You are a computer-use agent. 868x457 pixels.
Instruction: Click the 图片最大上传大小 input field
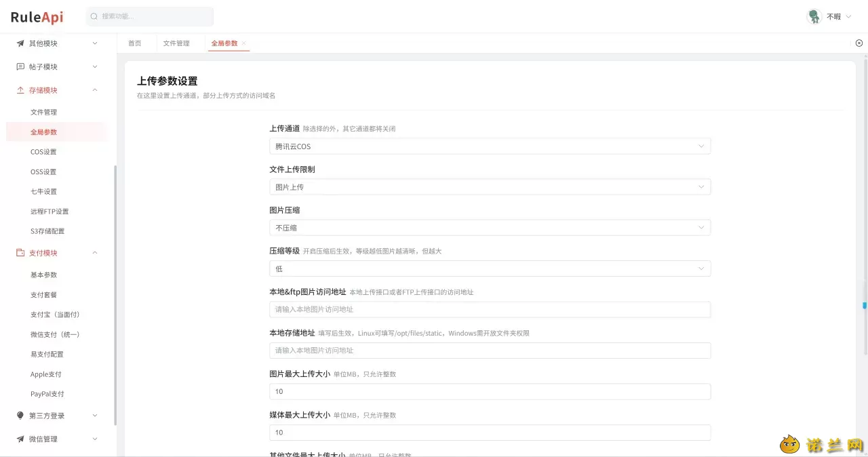pyautogui.click(x=490, y=391)
